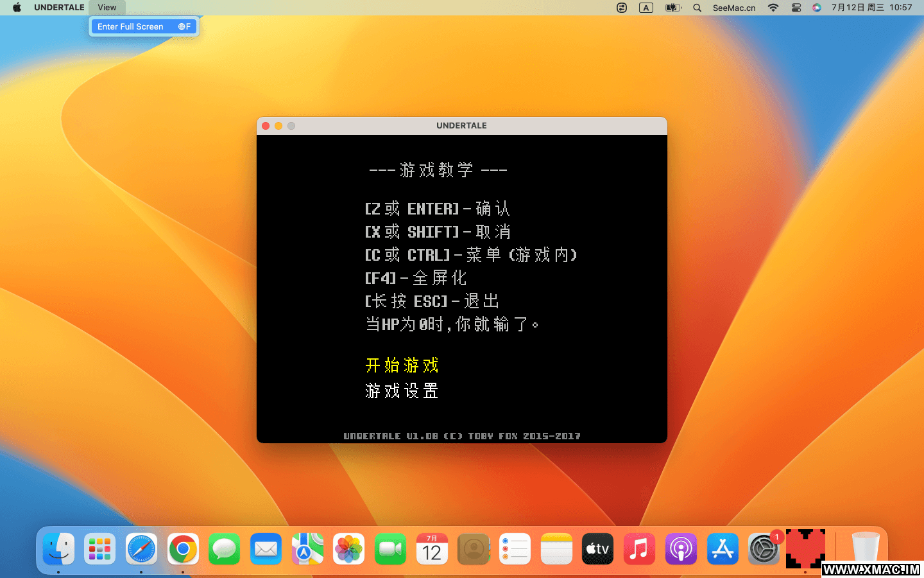Click the UNDERTALE window title text

click(461, 126)
